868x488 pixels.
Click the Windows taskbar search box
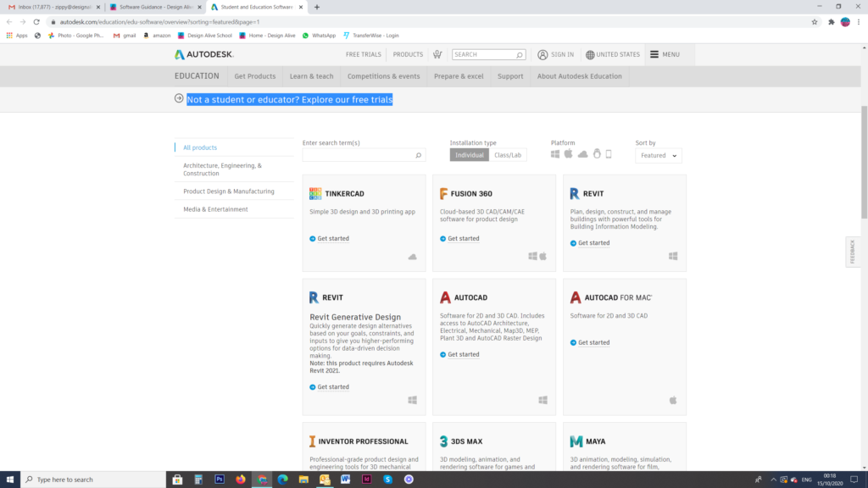[x=93, y=480]
